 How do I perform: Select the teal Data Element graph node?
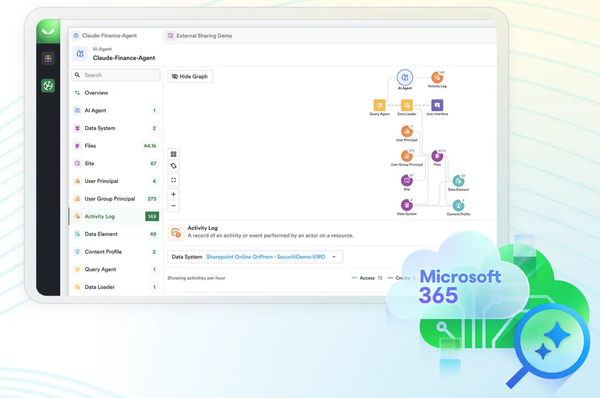[458, 181]
